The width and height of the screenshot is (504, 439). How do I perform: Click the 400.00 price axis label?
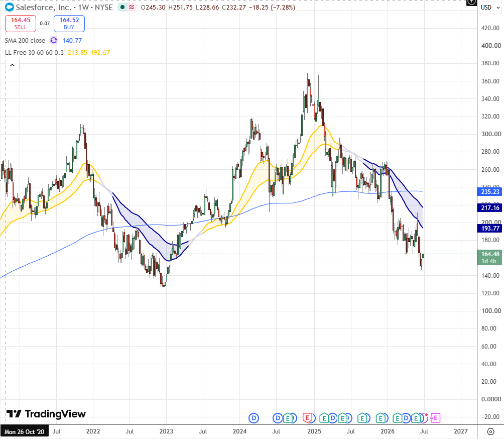(491, 46)
